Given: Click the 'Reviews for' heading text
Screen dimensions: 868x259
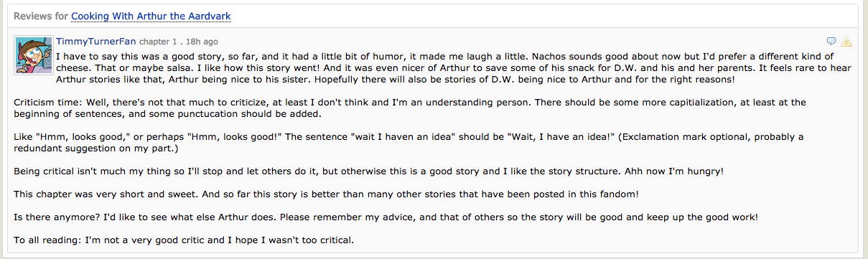Looking at the screenshot, I should (41, 16).
